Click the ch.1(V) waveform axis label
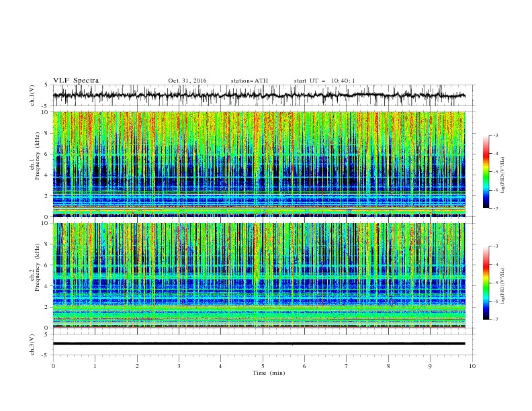The width and height of the screenshot is (532, 411). 32,95
